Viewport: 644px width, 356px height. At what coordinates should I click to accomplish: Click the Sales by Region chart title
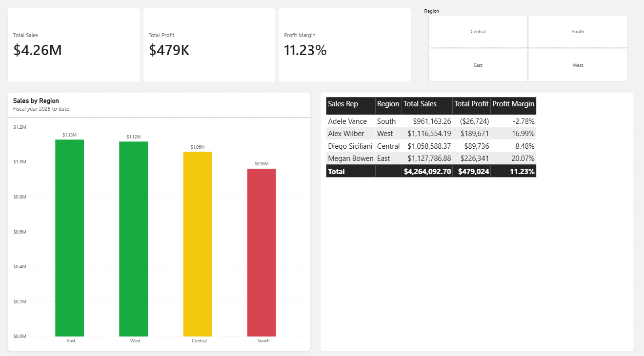pyautogui.click(x=36, y=101)
